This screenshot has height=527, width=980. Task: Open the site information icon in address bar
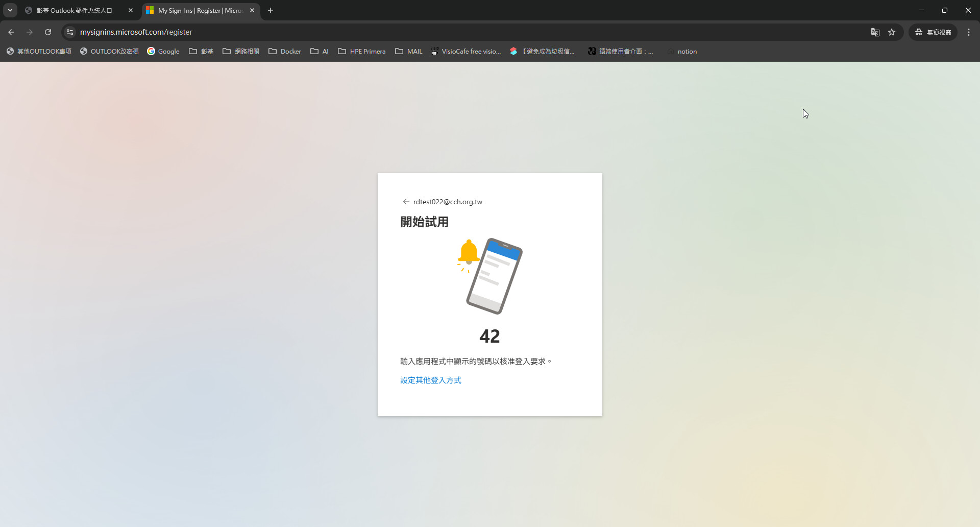pos(70,32)
